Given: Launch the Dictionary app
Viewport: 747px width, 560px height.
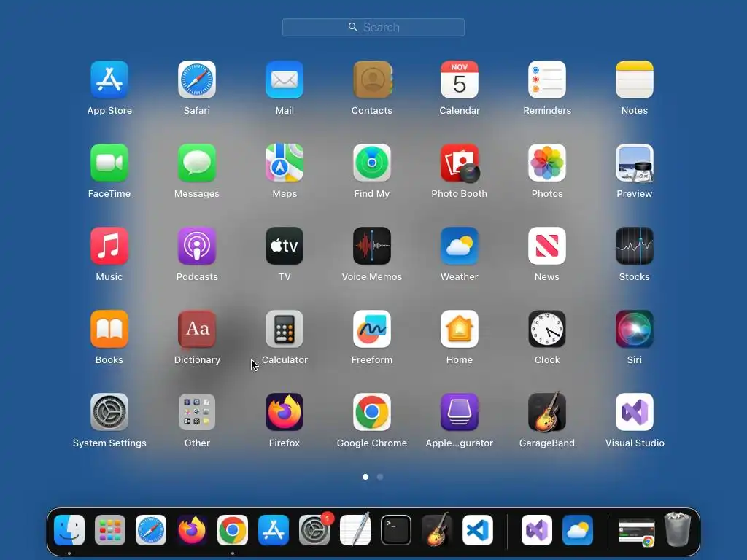Looking at the screenshot, I should pyautogui.click(x=197, y=329).
